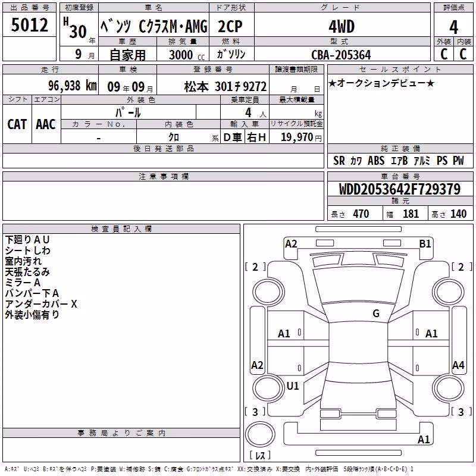Click the inspector note 外装小傷有り
The width and height of the screenshot is (476, 476).
[x=32, y=315]
